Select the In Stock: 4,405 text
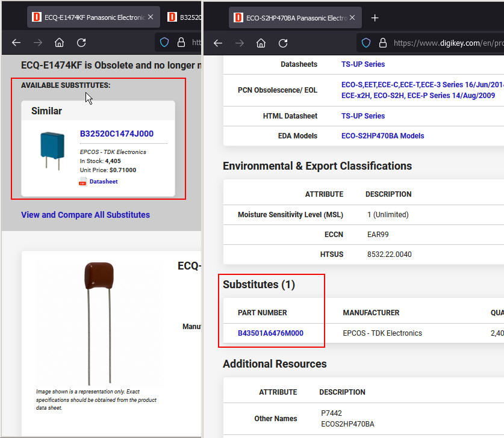The height and width of the screenshot is (438, 504). coord(101,161)
